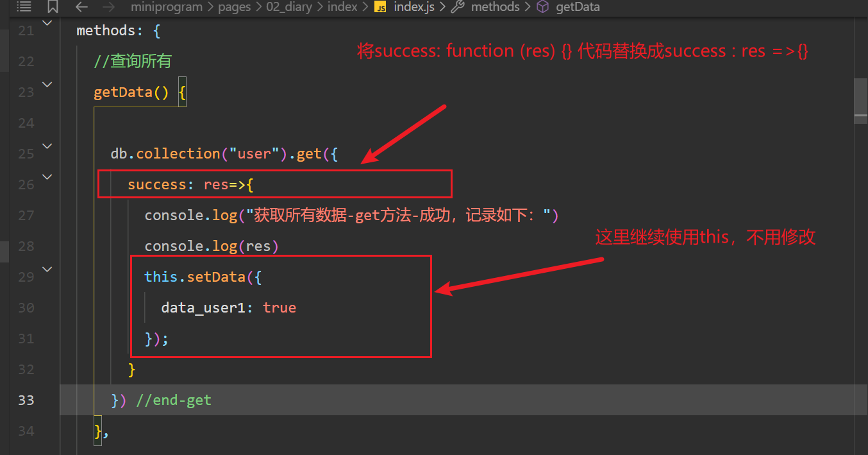The height and width of the screenshot is (455, 868).
Task: Collapse the success callback fold at line 26
Action: (46, 176)
